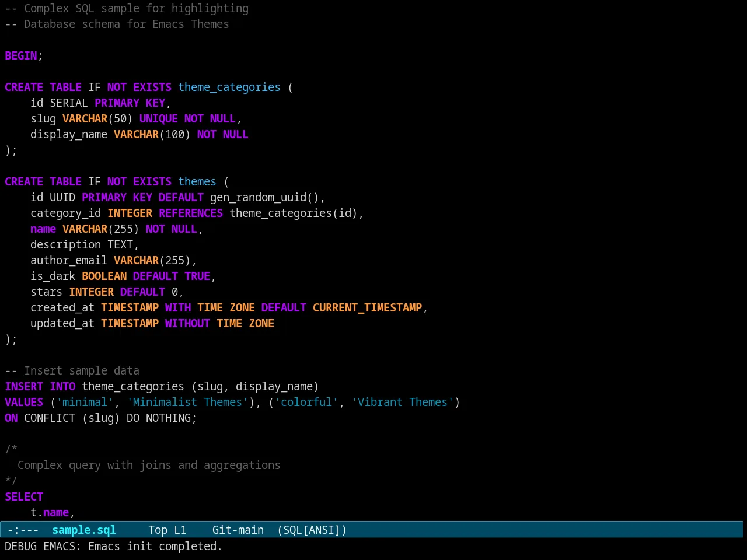Click the 'Minimalist Themes' string literal

point(187,402)
